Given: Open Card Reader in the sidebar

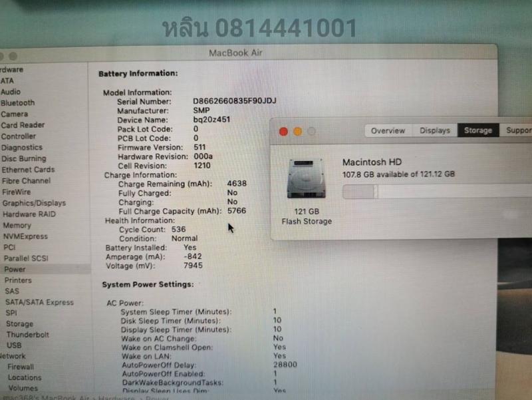Looking at the screenshot, I should 23,125.
